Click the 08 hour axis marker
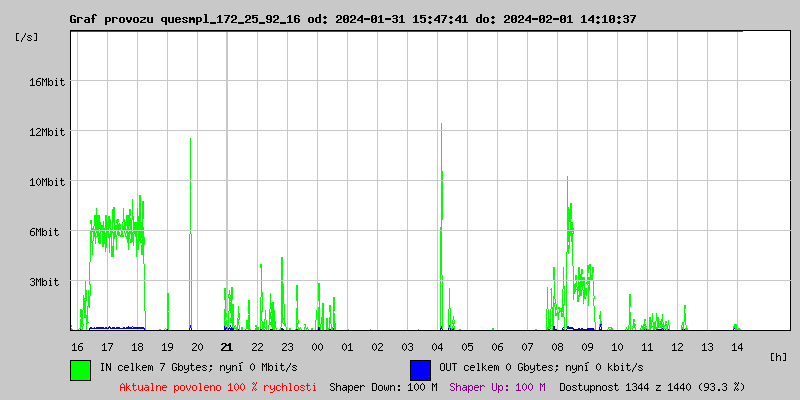This screenshot has height=400, width=800. click(557, 347)
